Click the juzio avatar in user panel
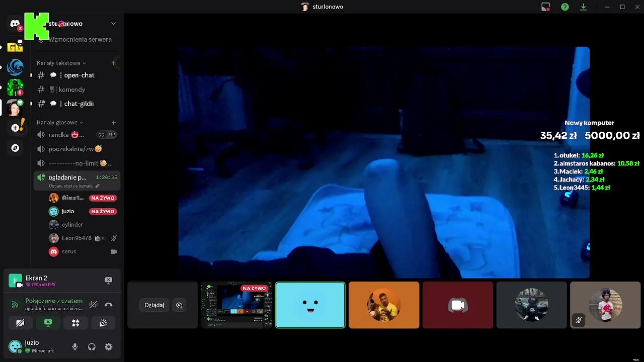644x362 pixels. [x=15, y=346]
